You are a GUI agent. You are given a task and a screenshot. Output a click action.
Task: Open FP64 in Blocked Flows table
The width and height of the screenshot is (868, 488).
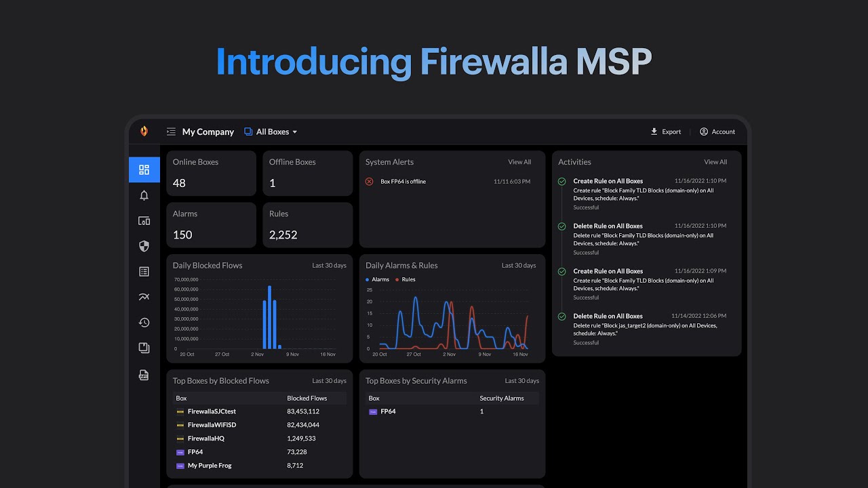[260, 452]
